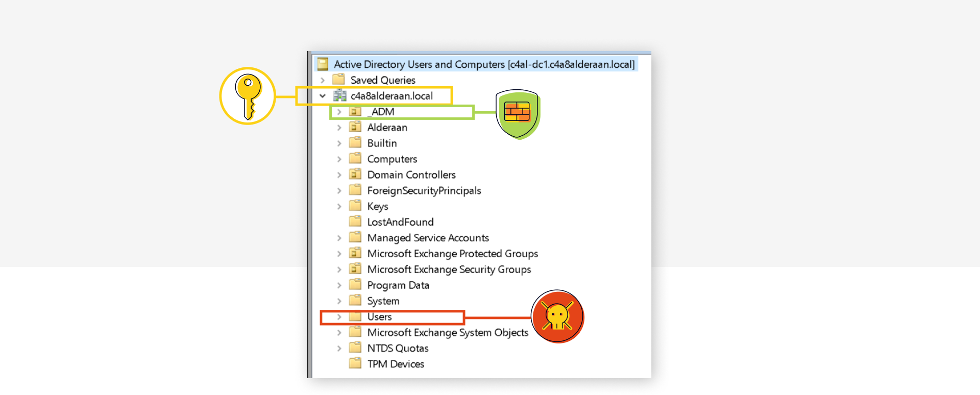Screen dimensions: 980x395
Task: Expand the Domain Controllers node
Action: tap(339, 175)
